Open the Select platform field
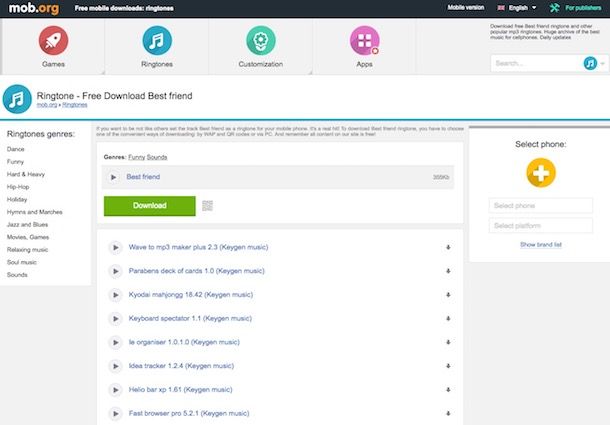The width and height of the screenshot is (610, 425). tap(541, 226)
